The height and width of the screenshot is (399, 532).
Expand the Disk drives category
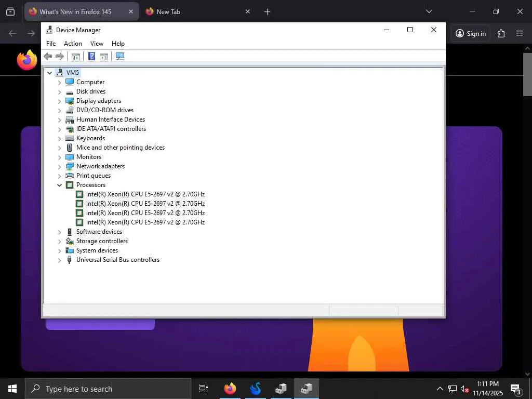[59, 92]
